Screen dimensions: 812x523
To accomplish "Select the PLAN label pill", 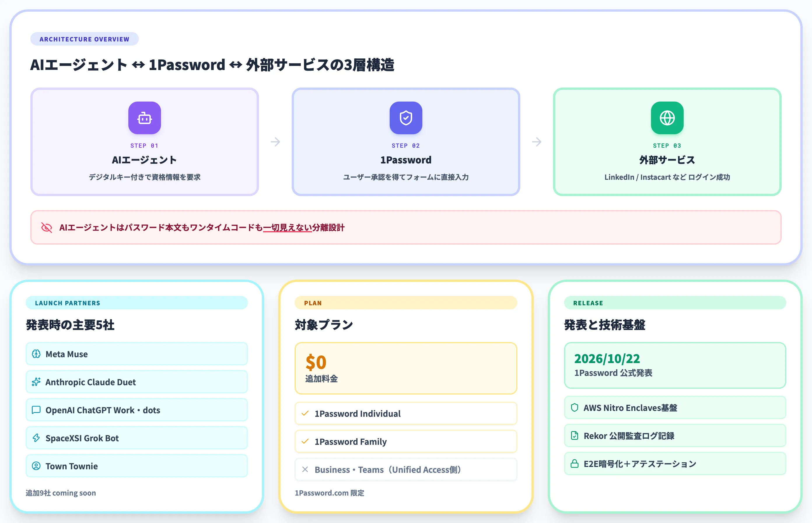I will (x=405, y=303).
